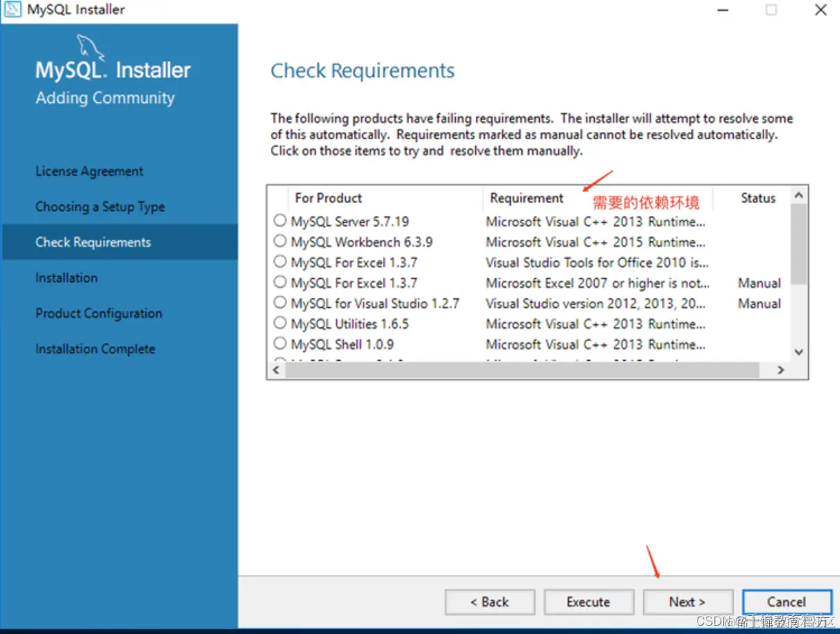Screen dimensions: 840x634
Task: Click the Next button
Action: click(x=688, y=602)
